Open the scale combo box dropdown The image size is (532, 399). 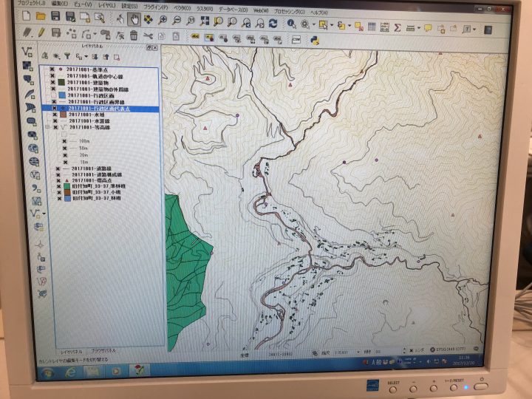[x=358, y=352]
